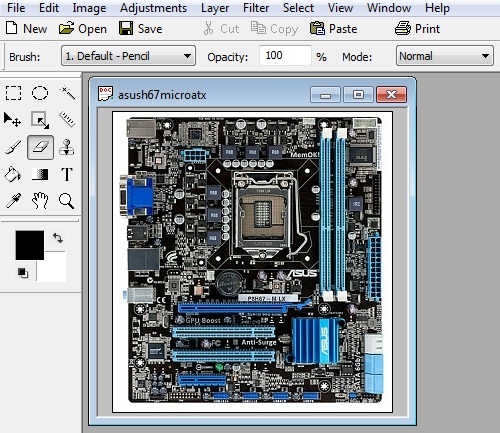The width and height of the screenshot is (500, 433).
Task: Click the Paste button
Action: click(333, 29)
